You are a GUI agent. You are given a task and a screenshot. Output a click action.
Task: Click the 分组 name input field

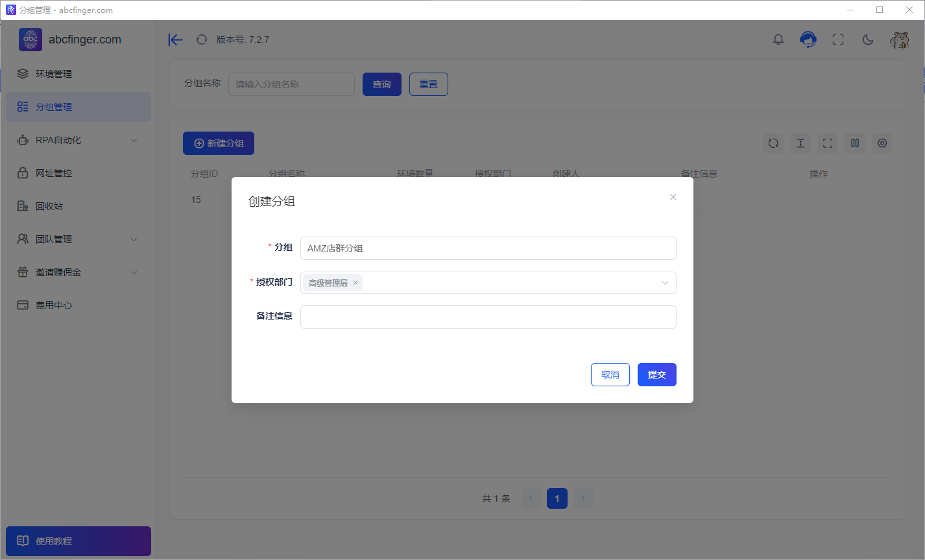(488, 248)
